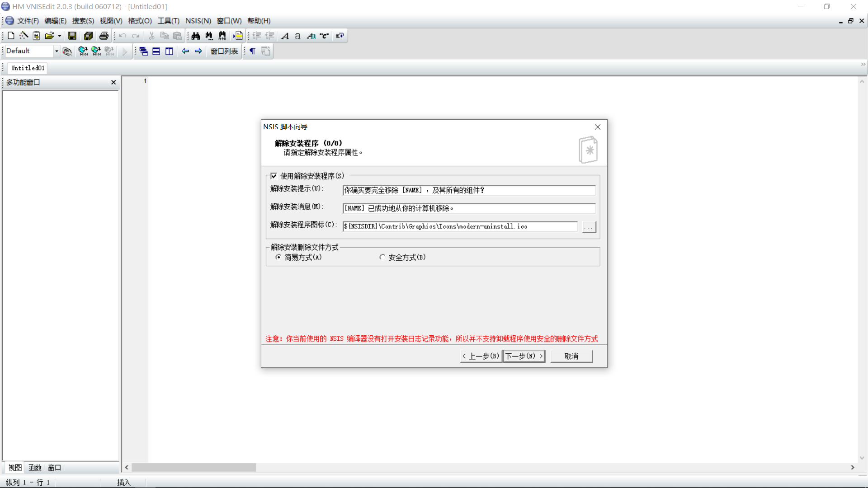Click the cut scissors icon

coord(151,36)
